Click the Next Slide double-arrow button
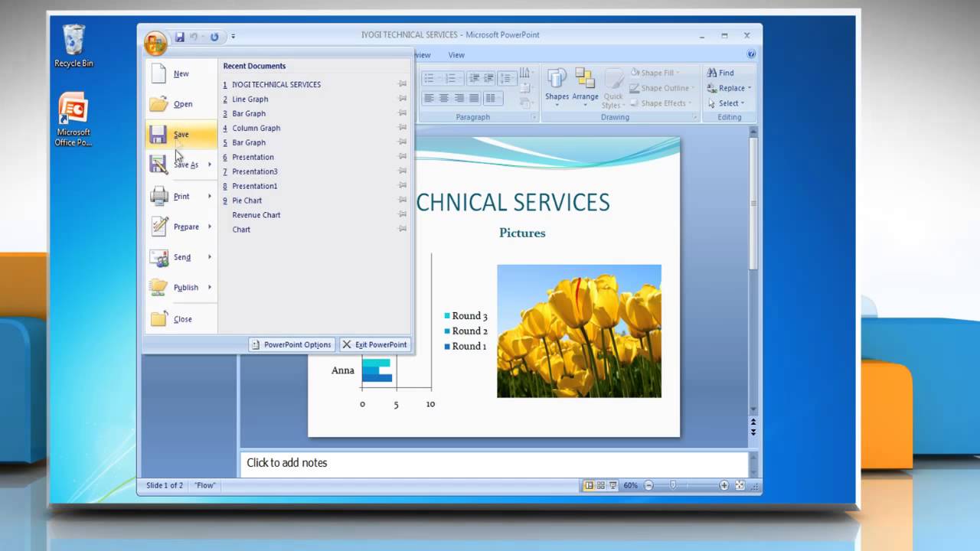980x551 pixels. point(753,432)
